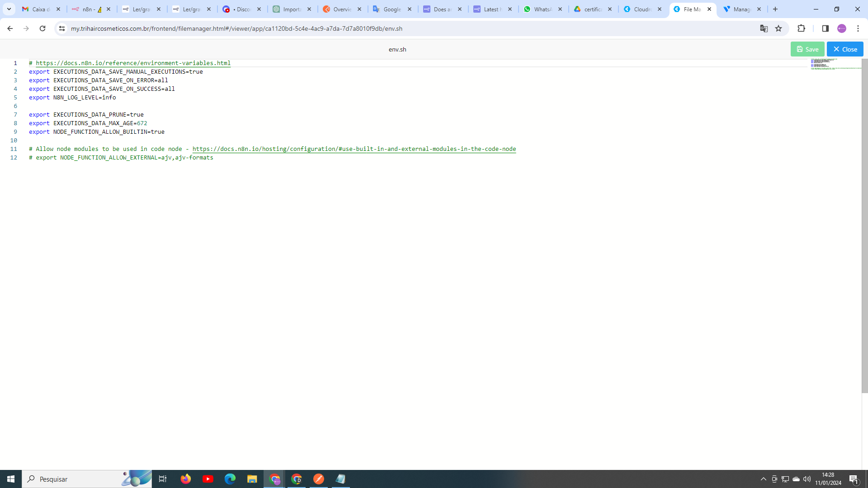Open the notepad app on taskbar
This screenshot has height=488, width=868.
[x=341, y=479]
